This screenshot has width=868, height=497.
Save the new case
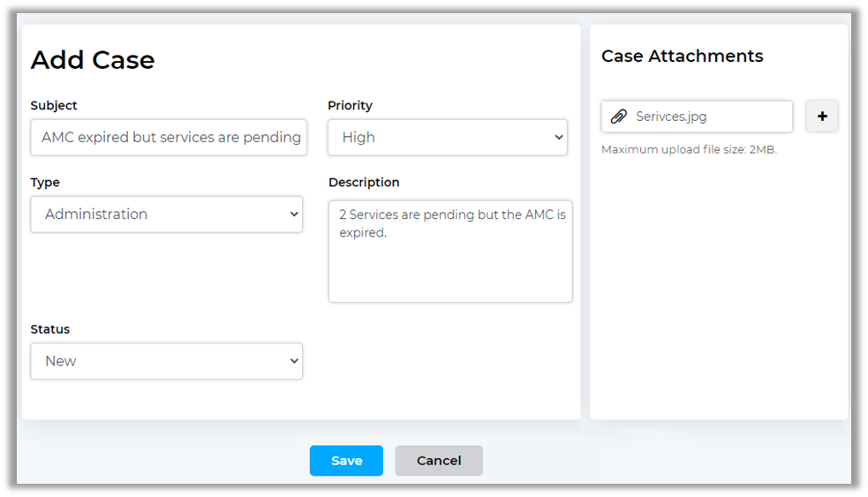346,461
